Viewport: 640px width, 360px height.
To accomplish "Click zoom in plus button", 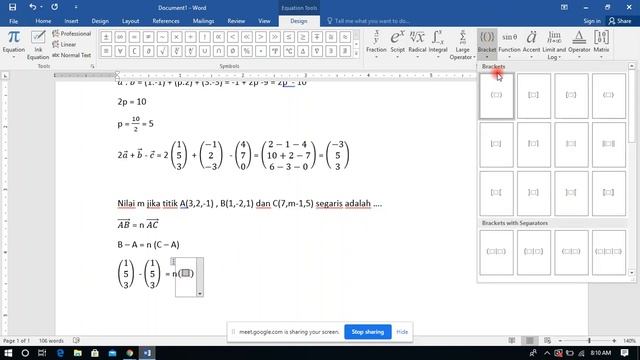I will pyautogui.click(x=614, y=340).
